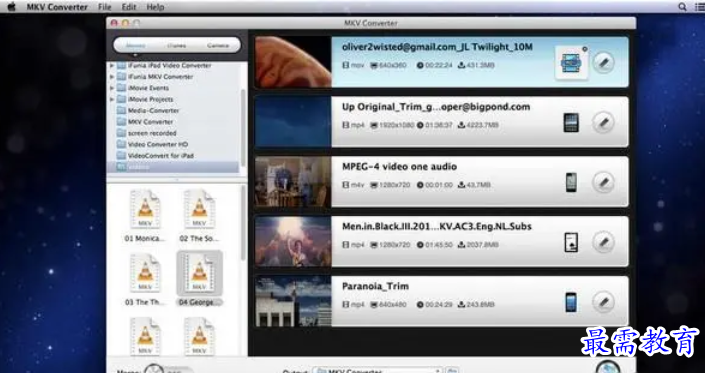
Task: Expand the iMovie Events folder
Action: 112,88
